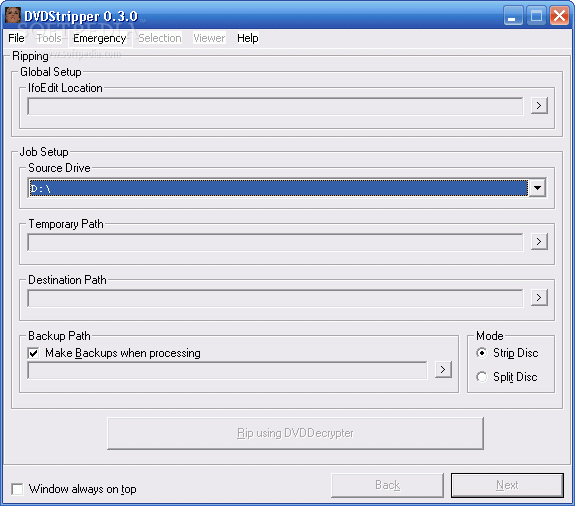575x506 pixels.
Task: Click Rip using DVDDecrypter button
Action: (x=295, y=433)
